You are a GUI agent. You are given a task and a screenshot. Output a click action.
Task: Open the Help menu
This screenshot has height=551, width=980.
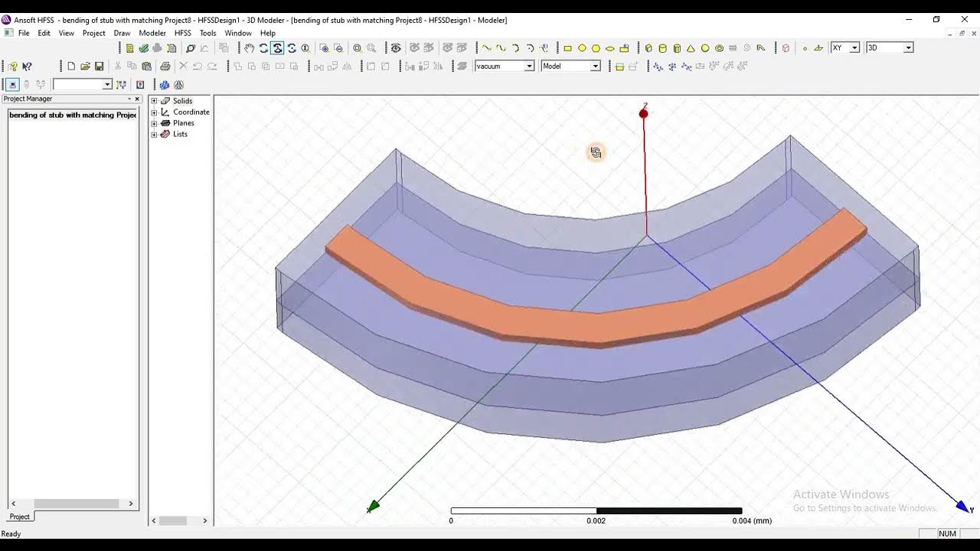tap(268, 34)
